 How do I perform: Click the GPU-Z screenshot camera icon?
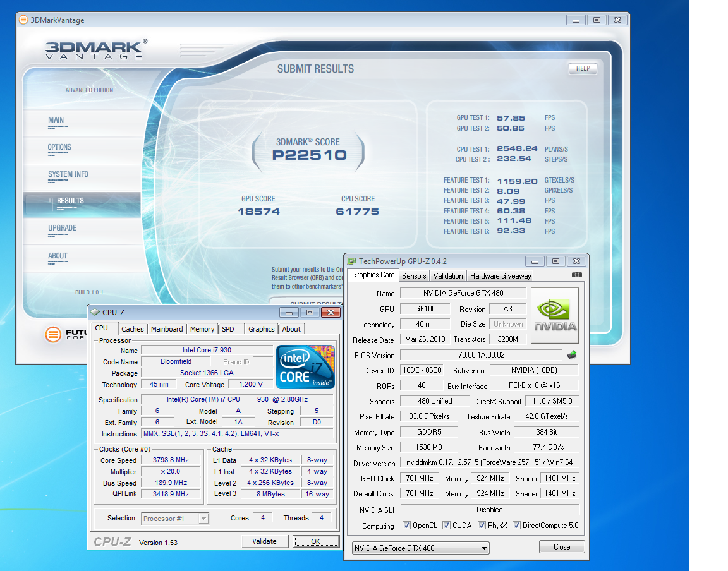point(576,275)
